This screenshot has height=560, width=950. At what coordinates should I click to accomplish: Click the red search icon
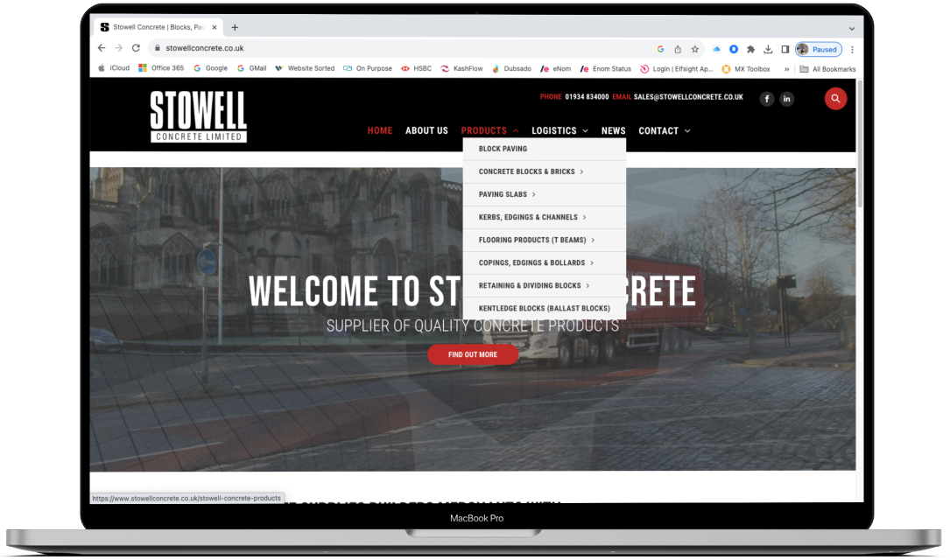click(835, 98)
